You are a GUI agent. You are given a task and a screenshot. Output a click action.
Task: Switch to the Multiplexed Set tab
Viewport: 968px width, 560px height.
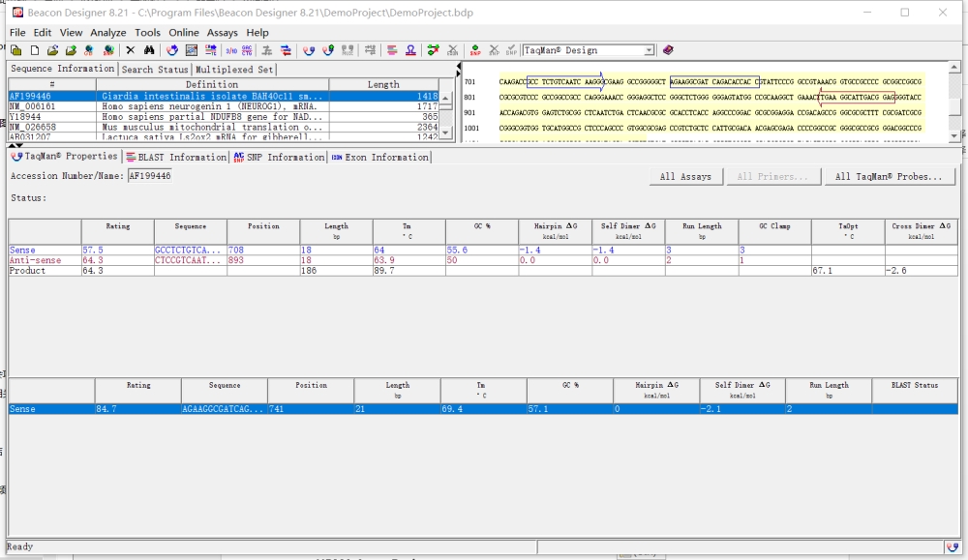[234, 70]
